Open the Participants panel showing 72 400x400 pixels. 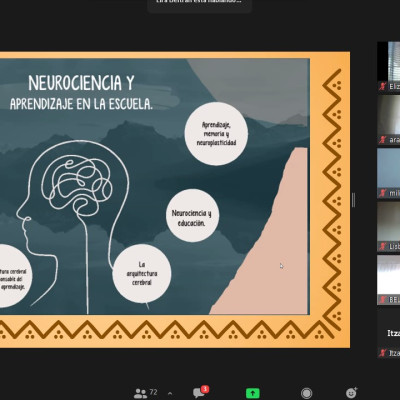pos(145,393)
